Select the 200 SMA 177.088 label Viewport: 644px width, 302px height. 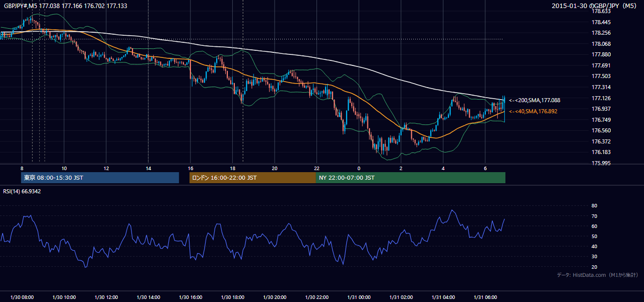535,101
